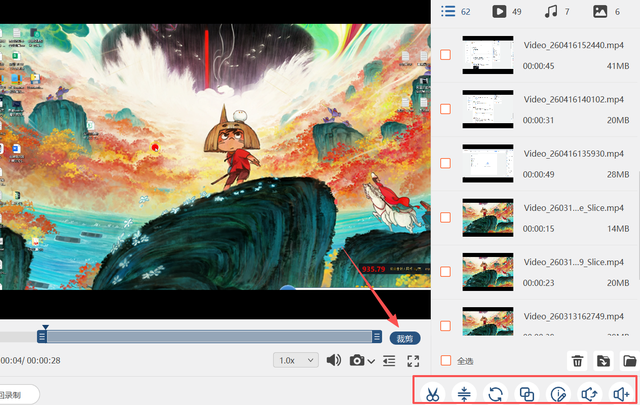Show all 62 files tab

[x=456, y=11]
